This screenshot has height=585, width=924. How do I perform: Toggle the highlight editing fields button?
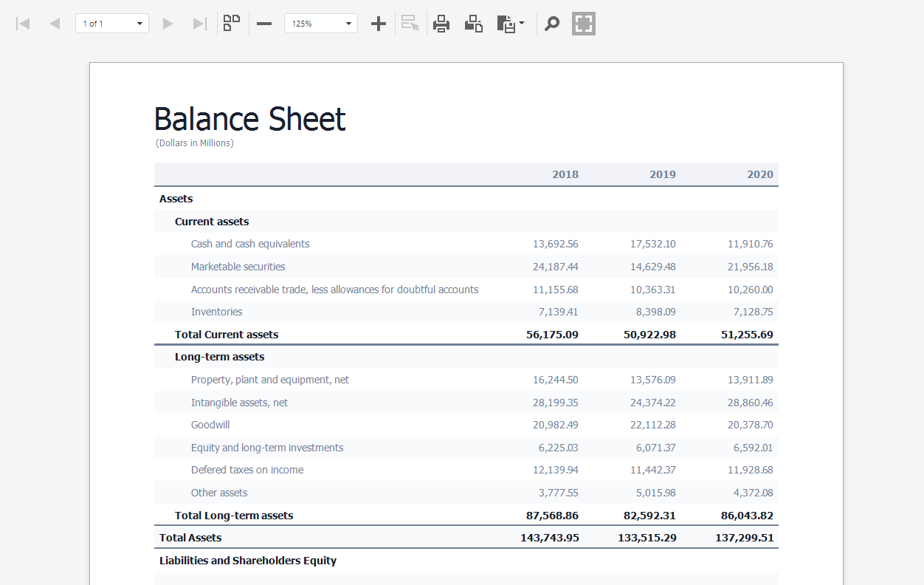coord(410,24)
